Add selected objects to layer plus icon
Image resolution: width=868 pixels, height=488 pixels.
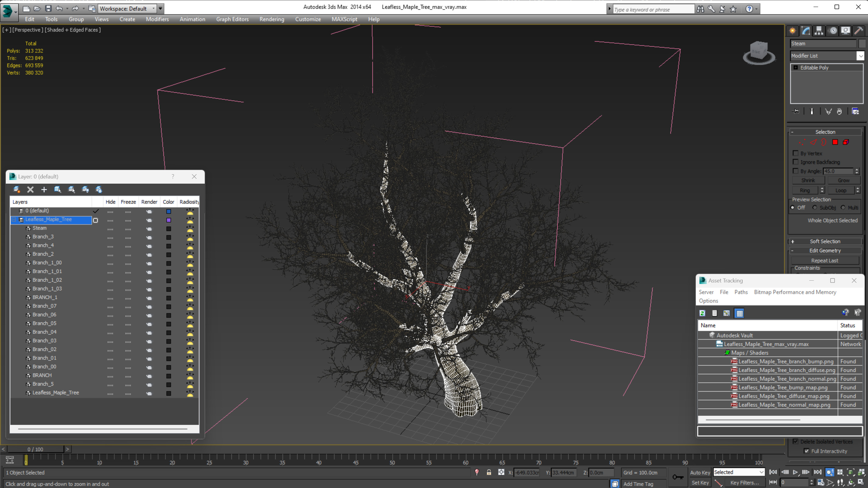pyautogui.click(x=44, y=190)
